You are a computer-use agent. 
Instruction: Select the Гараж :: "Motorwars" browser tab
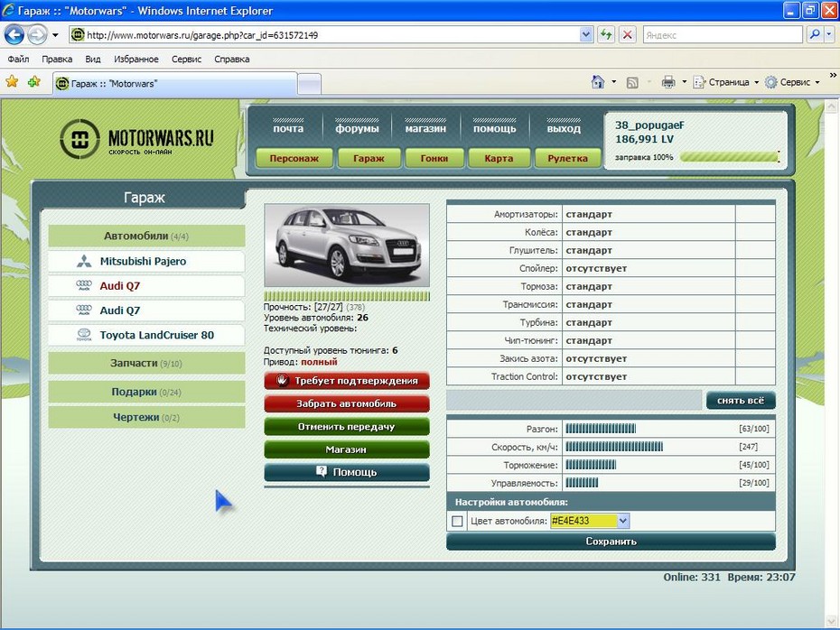click(x=174, y=84)
